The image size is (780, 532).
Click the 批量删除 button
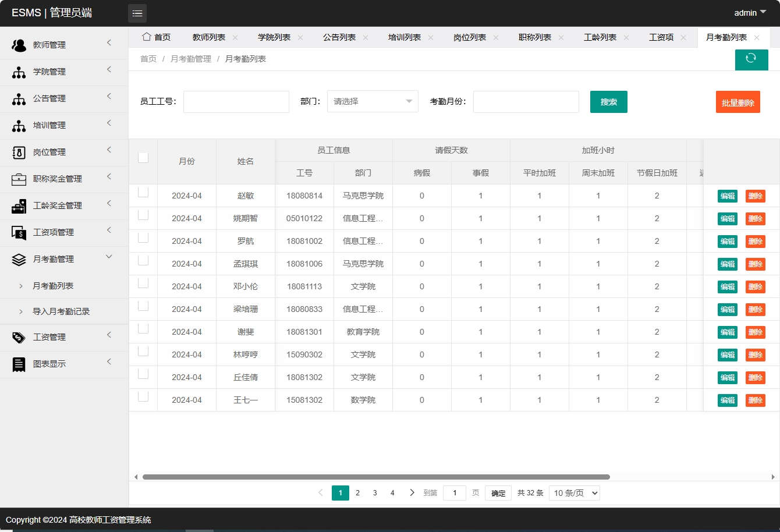coord(738,101)
